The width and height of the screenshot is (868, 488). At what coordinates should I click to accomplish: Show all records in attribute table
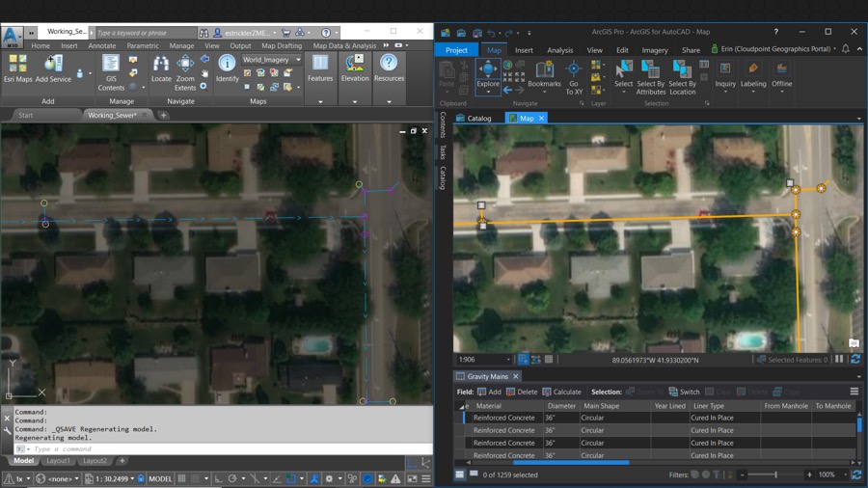pyautogui.click(x=459, y=474)
